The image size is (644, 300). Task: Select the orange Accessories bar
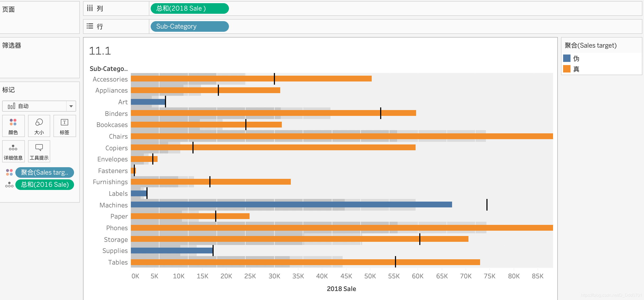251,79
